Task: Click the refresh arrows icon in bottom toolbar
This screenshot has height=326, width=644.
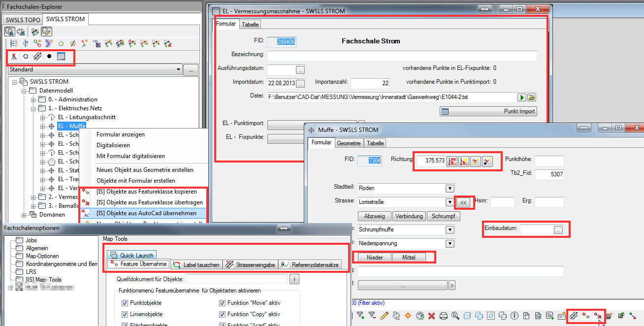Action: pyautogui.click(x=396, y=316)
